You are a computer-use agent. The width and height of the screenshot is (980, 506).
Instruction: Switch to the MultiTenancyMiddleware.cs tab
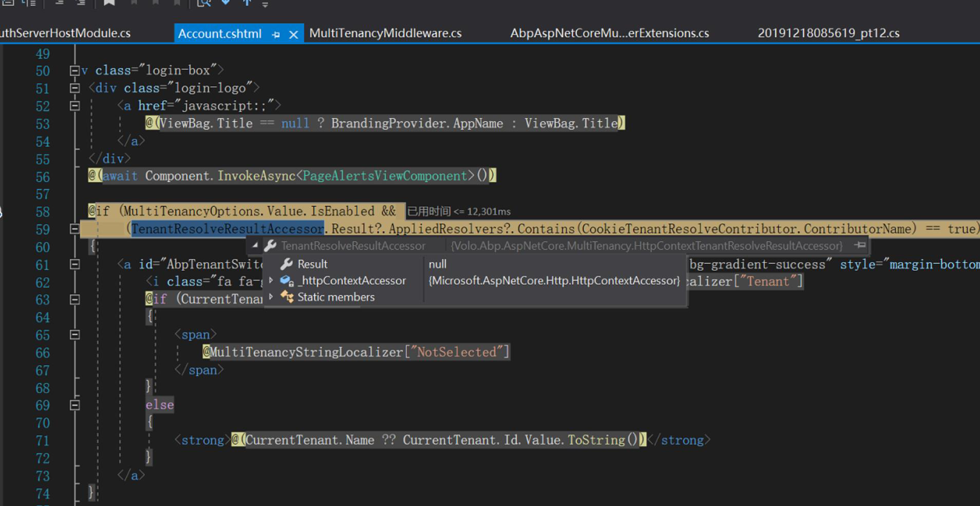tap(384, 33)
